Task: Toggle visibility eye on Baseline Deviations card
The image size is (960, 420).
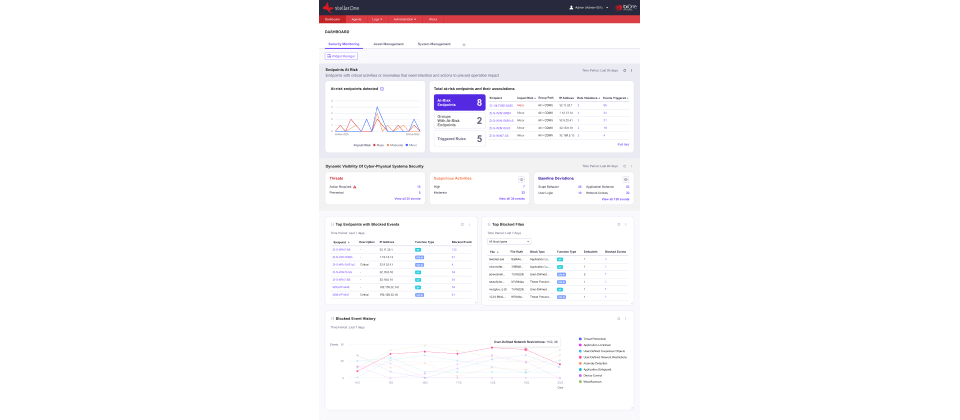Action: (x=626, y=179)
